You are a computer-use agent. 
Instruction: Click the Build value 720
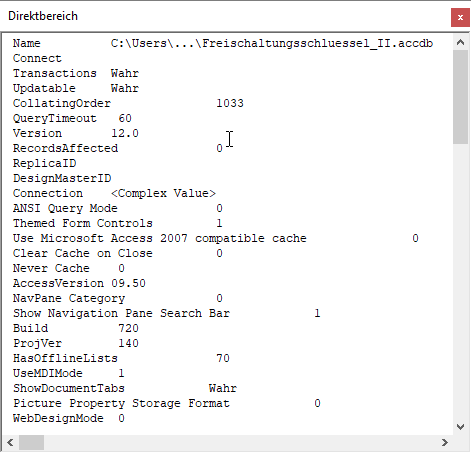click(128, 328)
